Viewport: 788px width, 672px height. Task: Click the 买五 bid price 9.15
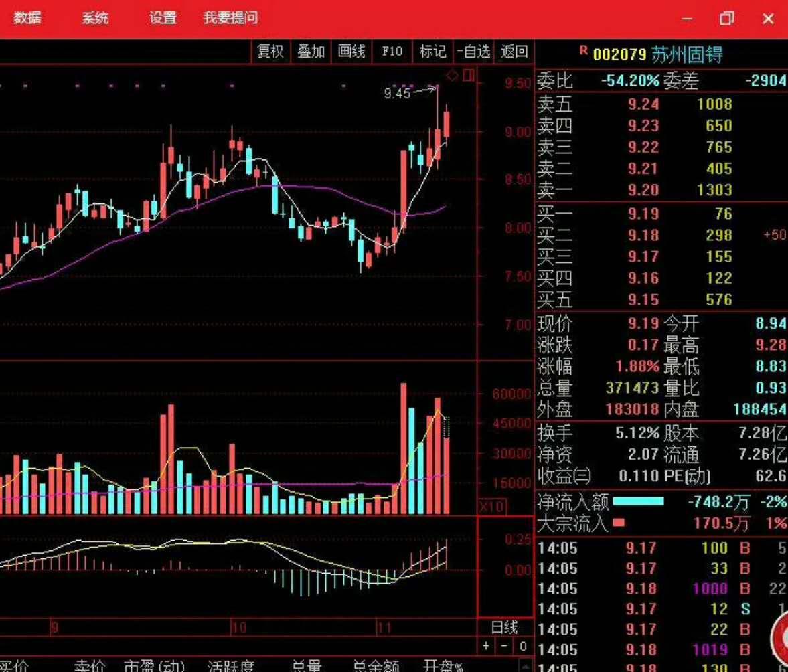pos(643,300)
